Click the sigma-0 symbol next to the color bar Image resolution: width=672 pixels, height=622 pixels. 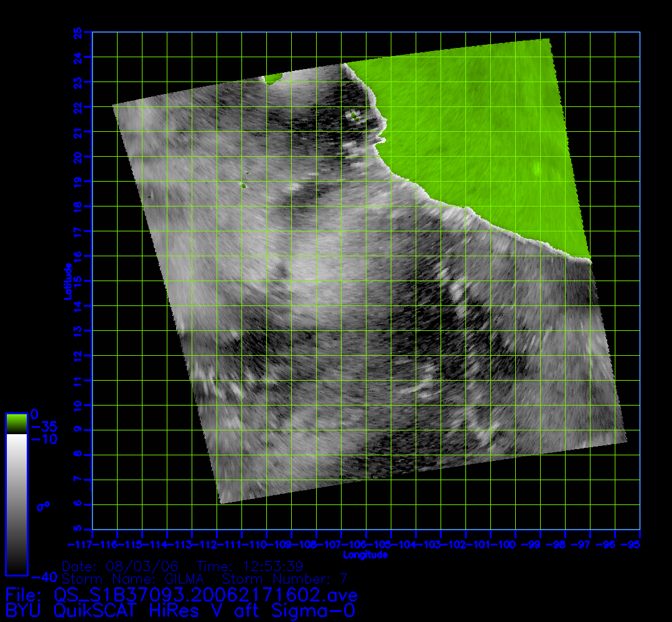[x=43, y=506]
